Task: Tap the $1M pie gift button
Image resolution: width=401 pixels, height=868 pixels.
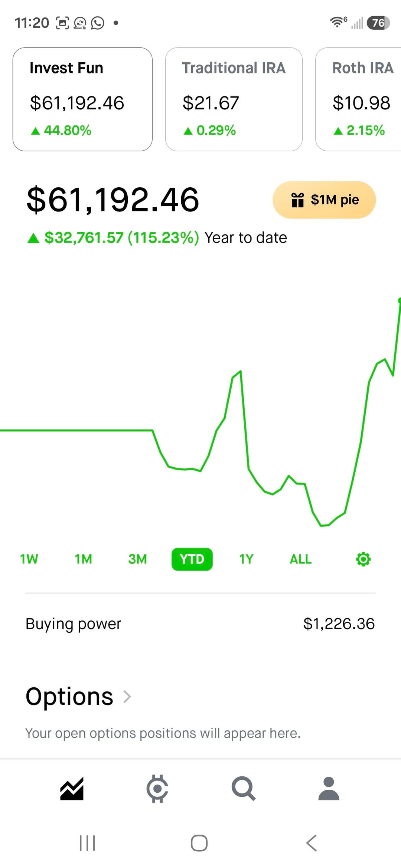Action: (x=324, y=200)
